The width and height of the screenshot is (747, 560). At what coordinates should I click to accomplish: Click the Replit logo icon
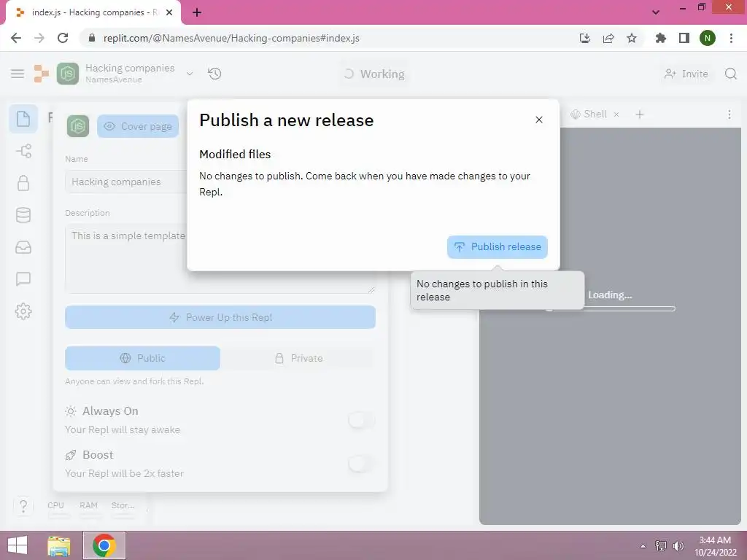[x=42, y=74]
